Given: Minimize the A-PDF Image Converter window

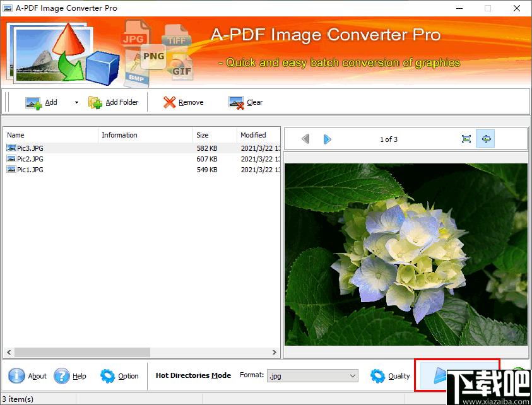Looking at the screenshot, I should (x=459, y=8).
